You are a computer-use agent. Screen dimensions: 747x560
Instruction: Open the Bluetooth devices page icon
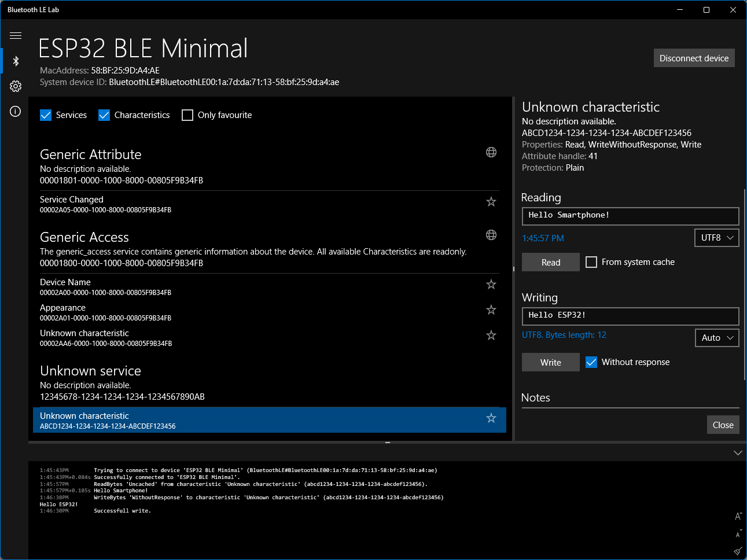point(16,61)
